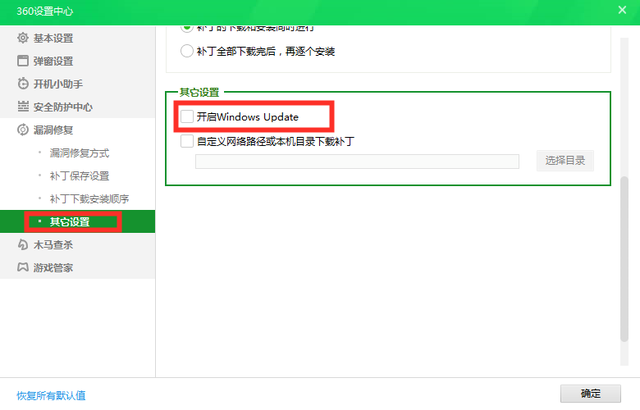
Task: Click the window icon beside 弹窗设置
Action: pyautogui.click(x=23, y=61)
